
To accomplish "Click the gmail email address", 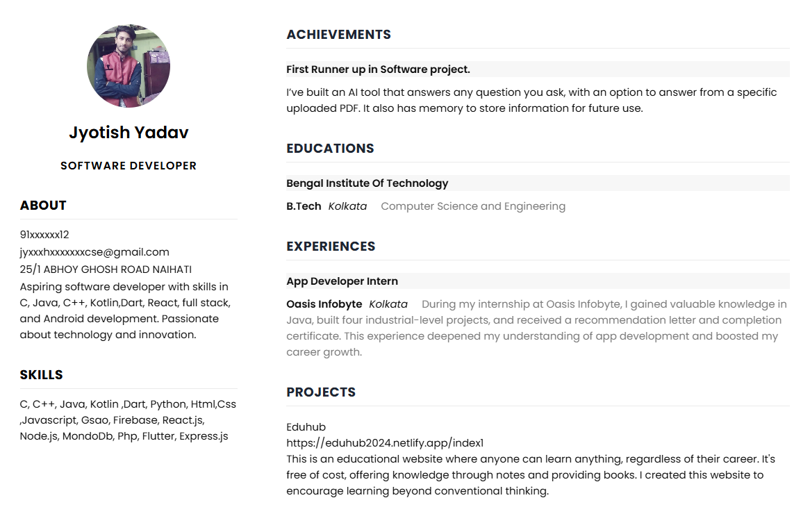I will (x=94, y=252).
